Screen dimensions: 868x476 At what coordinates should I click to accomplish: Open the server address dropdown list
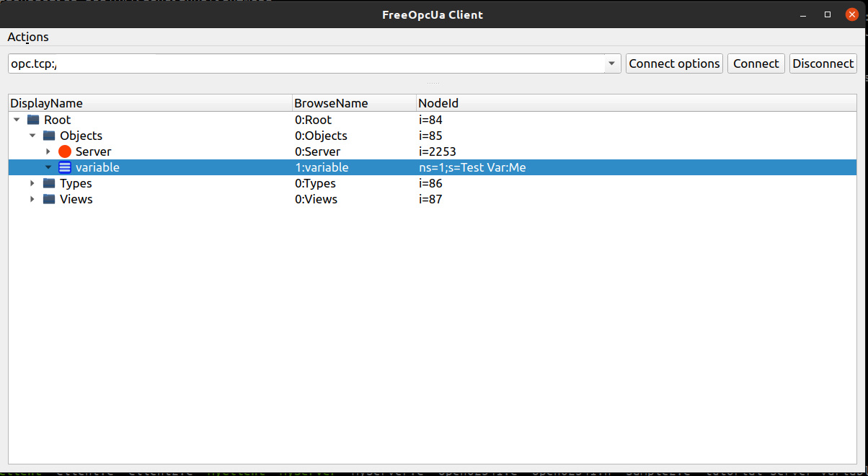612,63
